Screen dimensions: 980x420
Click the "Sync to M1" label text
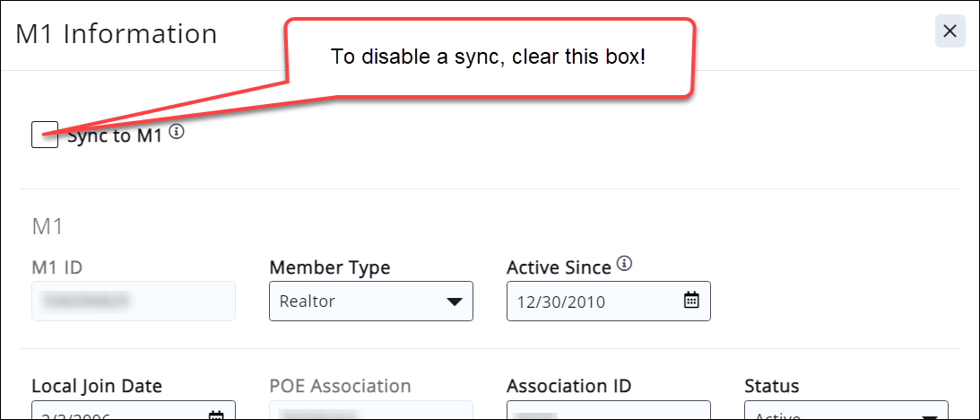click(x=116, y=137)
